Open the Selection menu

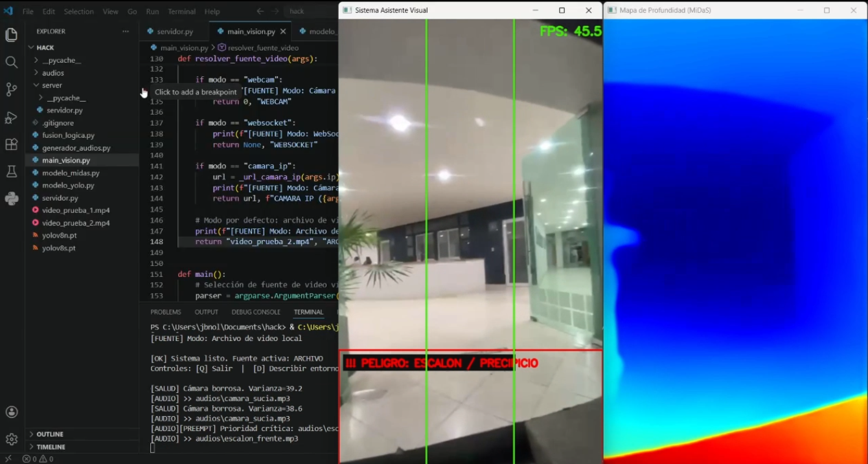78,12
